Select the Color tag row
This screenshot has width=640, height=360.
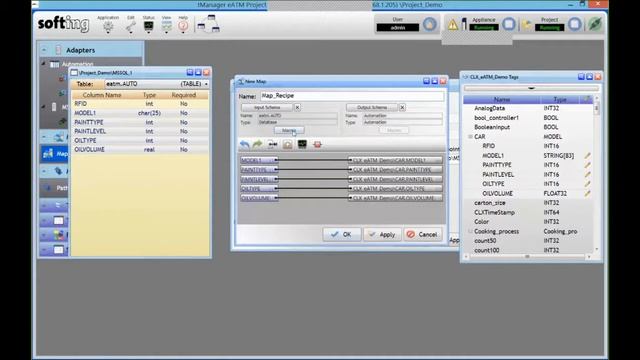[x=529, y=222]
